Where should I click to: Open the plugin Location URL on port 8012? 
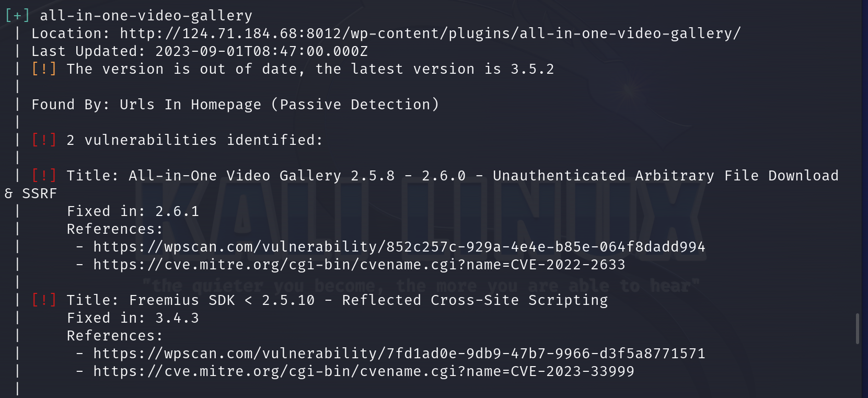click(430, 33)
